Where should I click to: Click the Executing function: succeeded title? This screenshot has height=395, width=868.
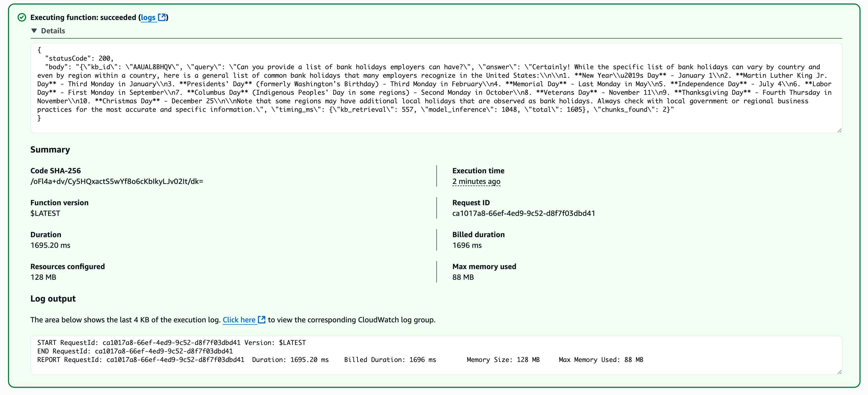(x=83, y=18)
